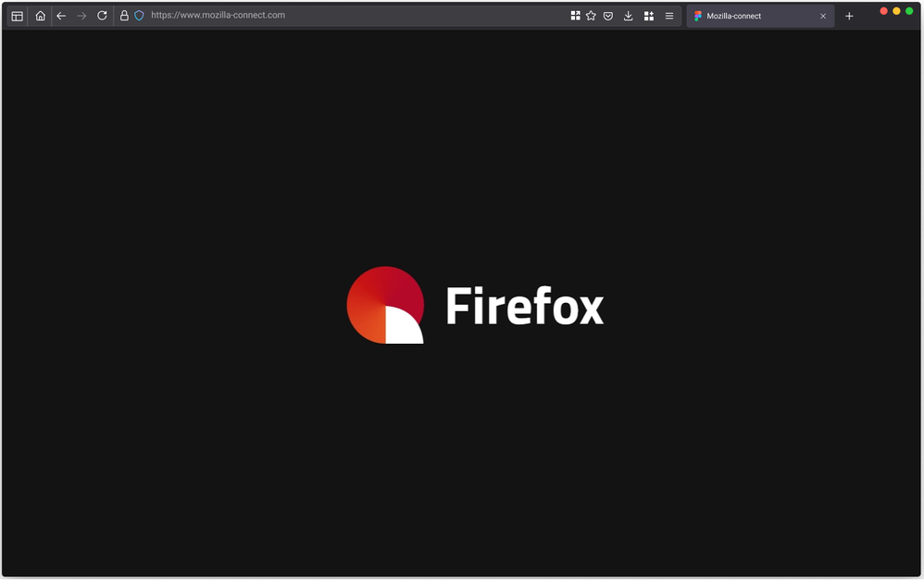
Task: Click the Firefox wordmark text
Action: point(524,306)
